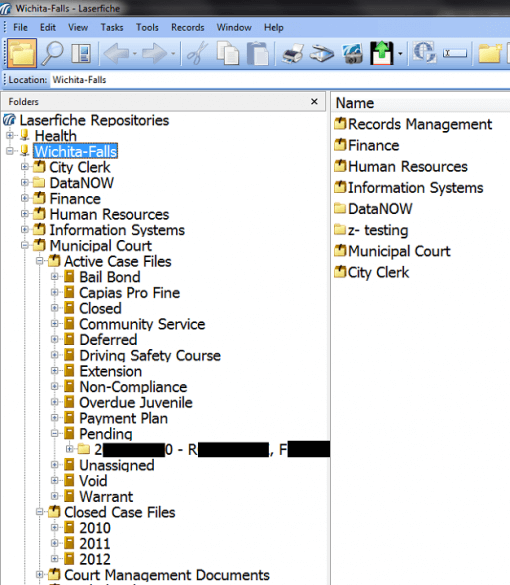
Task: Expand the Health repository node
Action: pos(10,136)
